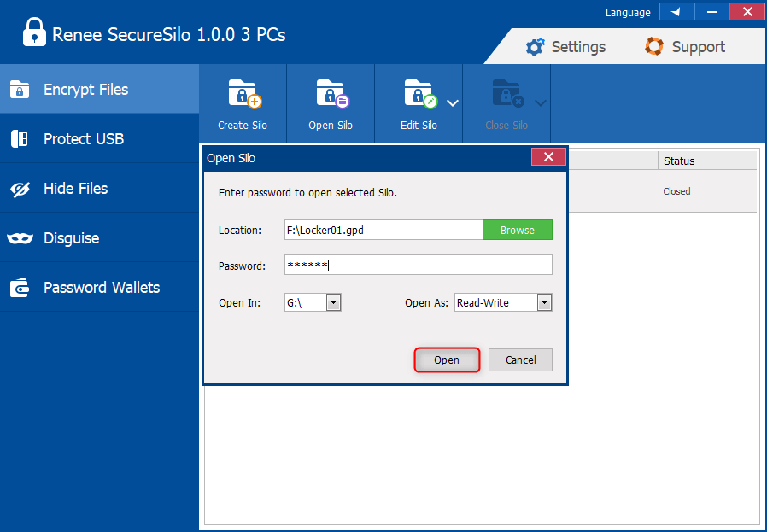Click the green Browse button
767x532 pixels.
[518, 230]
